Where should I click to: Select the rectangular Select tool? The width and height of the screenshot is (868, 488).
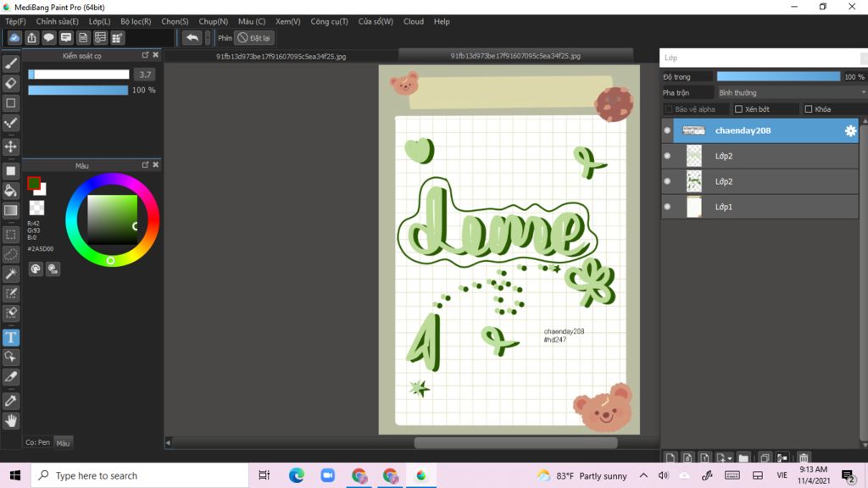point(10,235)
